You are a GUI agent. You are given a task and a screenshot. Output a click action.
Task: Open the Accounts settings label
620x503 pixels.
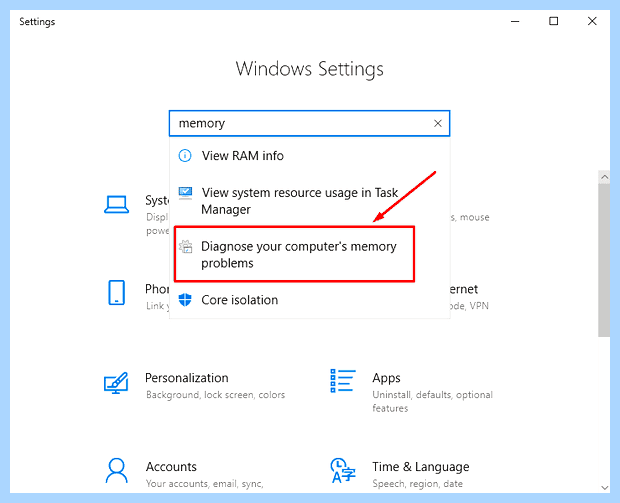[171, 467]
